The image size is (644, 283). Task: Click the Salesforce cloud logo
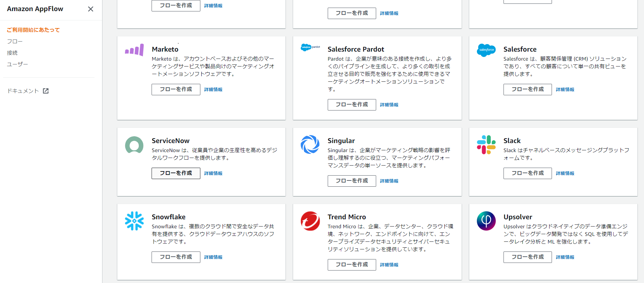click(486, 50)
